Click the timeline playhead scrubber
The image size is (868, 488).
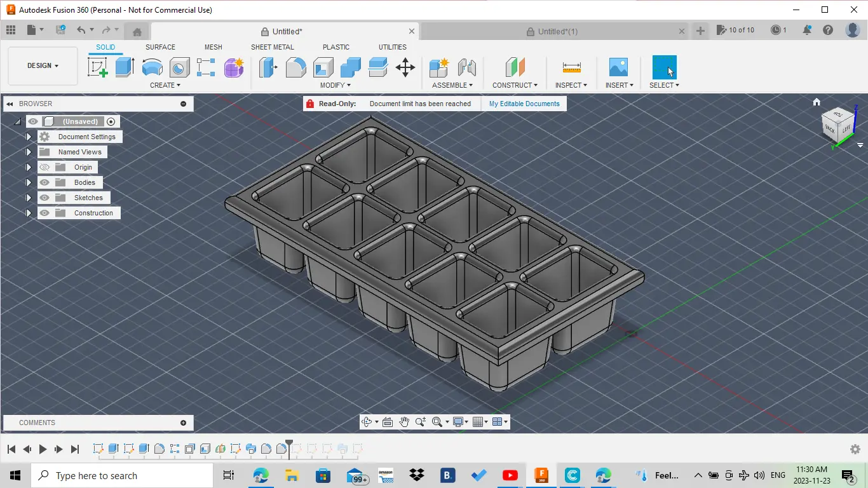pos(290,440)
